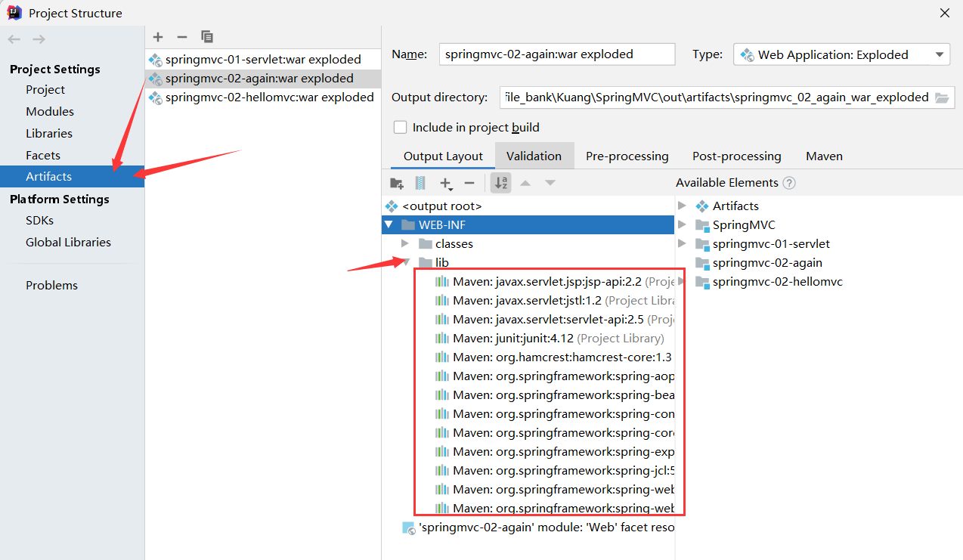Create an archive in the output layout
Screen dimensions: 963x560
pyautogui.click(x=420, y=182)
